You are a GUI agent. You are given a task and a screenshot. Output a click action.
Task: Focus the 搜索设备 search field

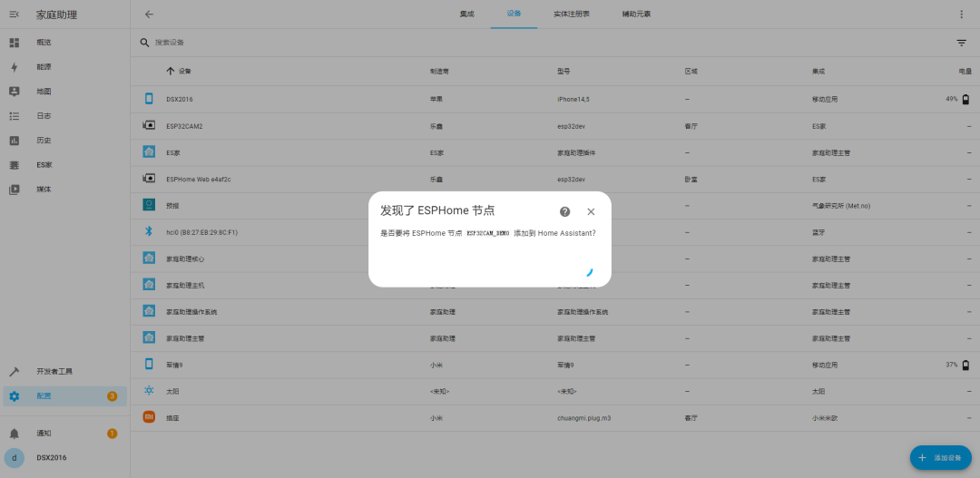(544, 43)
